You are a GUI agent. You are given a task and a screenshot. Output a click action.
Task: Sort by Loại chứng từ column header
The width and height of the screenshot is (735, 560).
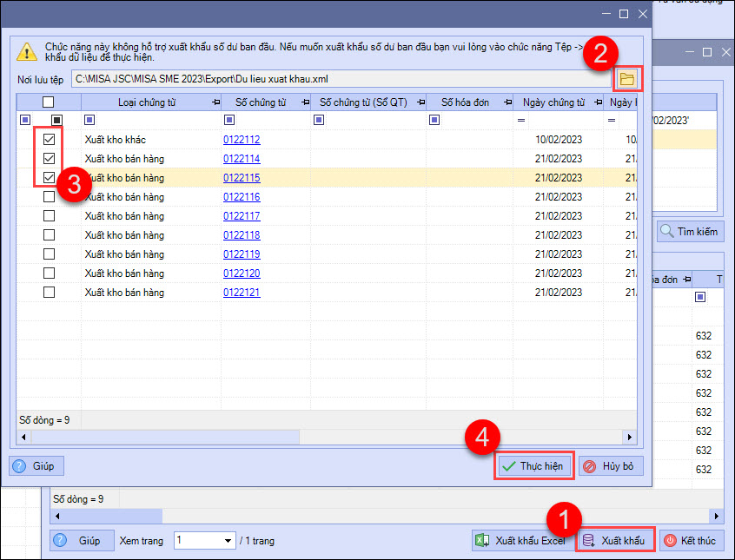pyautogui.click(x=146, y=102)
